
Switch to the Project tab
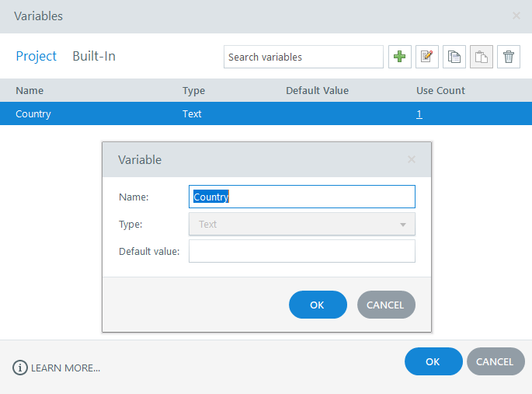point(37,56)
